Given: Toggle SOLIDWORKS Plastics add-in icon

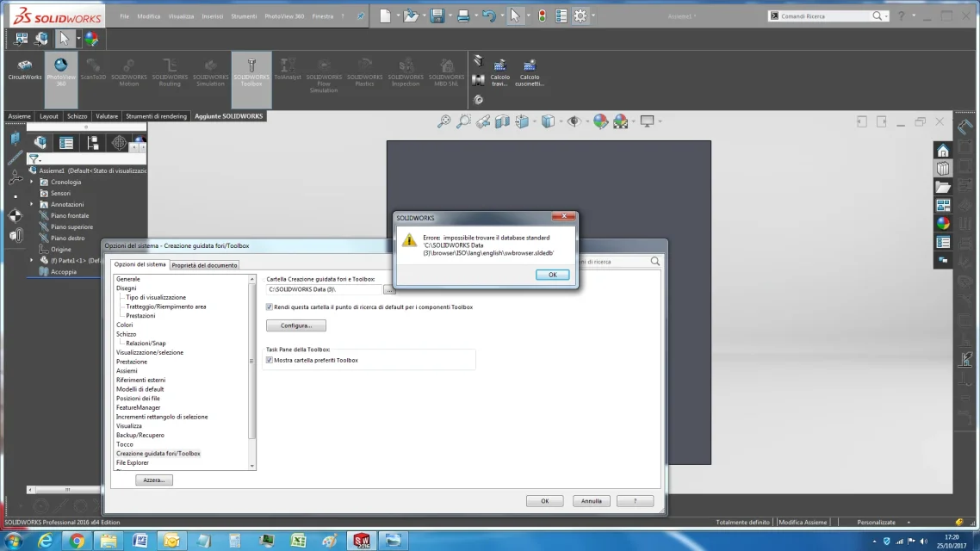Looking at the screenshot, I should coord(364,73).
